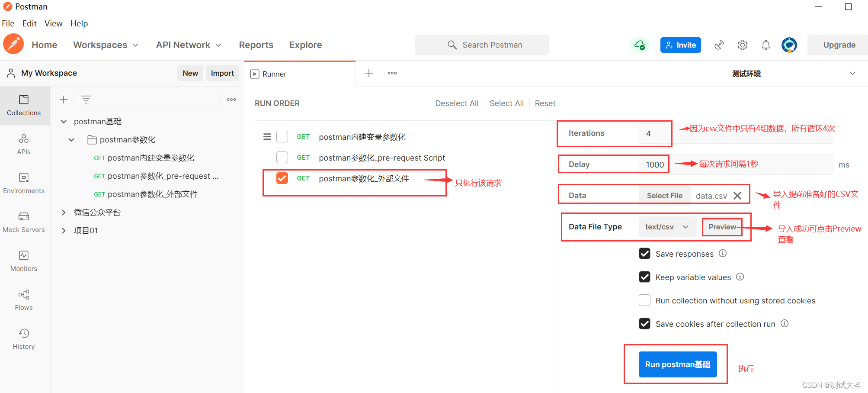
Task: Check the postman参数化_pre-request Script checkbox
Action: [282, 157]
